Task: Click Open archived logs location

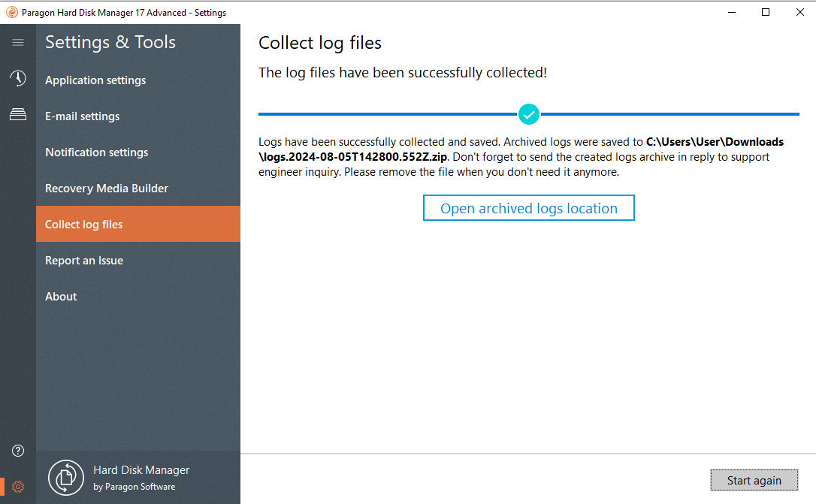Action: (x=528, y=208)
